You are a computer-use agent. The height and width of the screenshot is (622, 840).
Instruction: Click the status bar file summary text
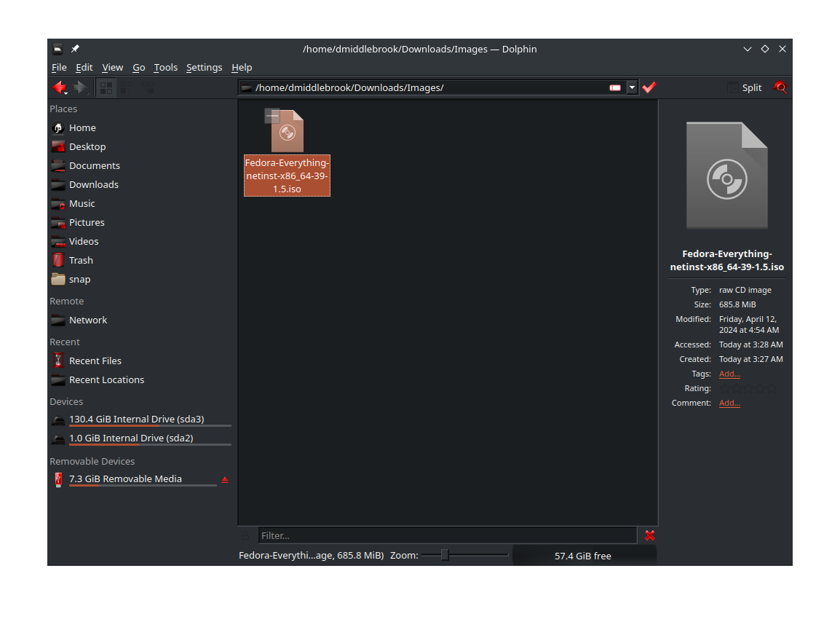click(312, 556)
